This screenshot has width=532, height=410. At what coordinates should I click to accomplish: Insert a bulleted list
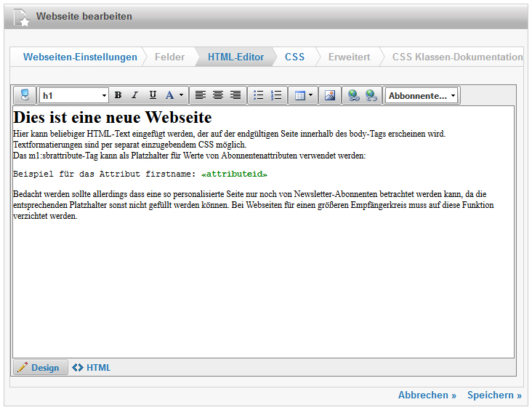pos(258,95)
